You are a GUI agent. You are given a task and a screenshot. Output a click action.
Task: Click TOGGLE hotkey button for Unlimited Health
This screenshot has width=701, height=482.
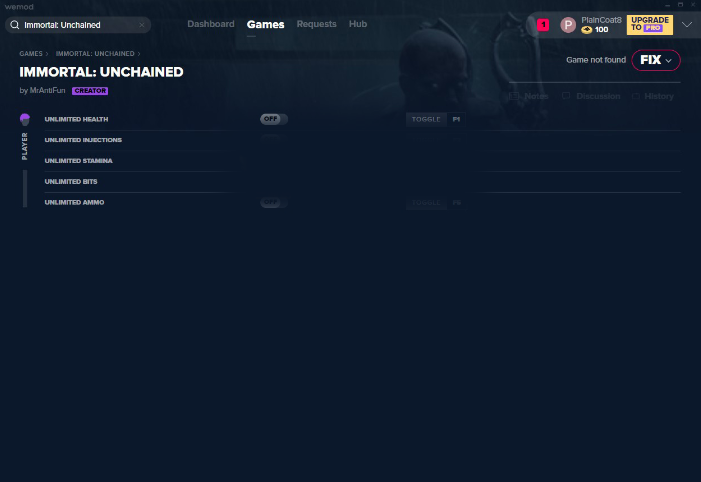[x=426, y=119]
